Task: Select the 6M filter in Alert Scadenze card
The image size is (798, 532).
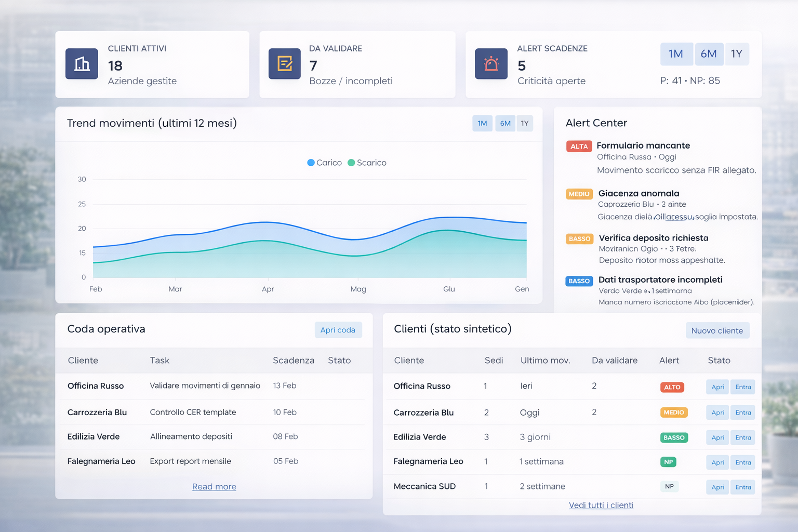Action: click(x=709, y=54)
